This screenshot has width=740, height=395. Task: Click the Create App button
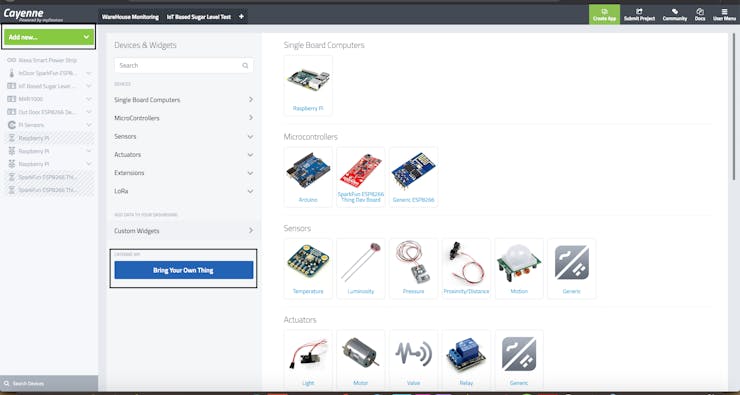point(604,15)
